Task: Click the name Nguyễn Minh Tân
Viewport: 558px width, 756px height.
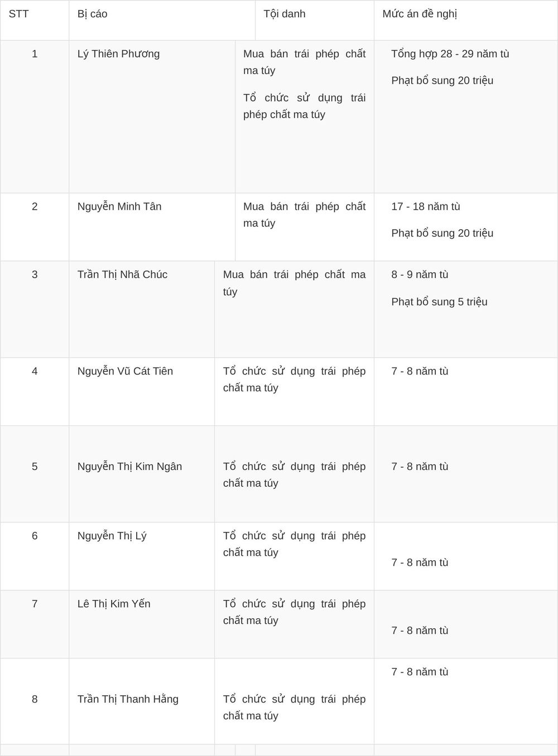Action: point(119,207)
